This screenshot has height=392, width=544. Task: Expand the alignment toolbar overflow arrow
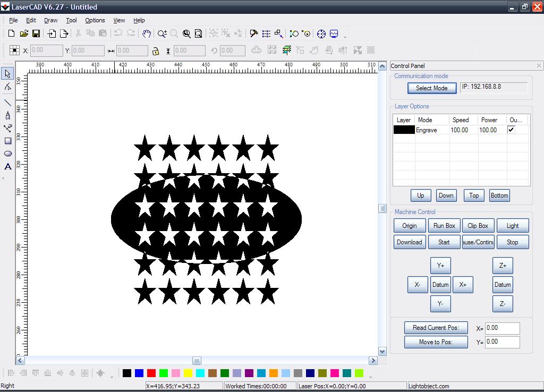112,377
